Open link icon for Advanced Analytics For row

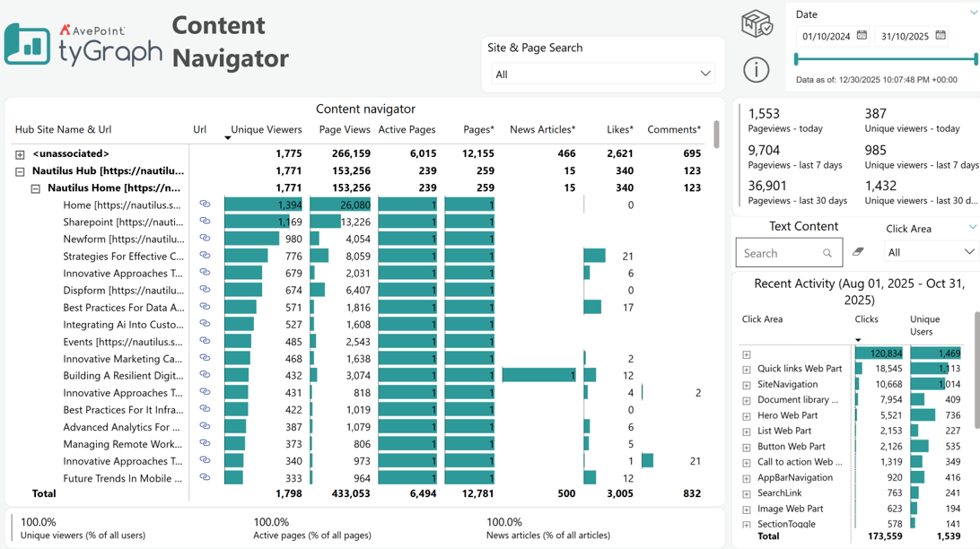click(205, 426)
